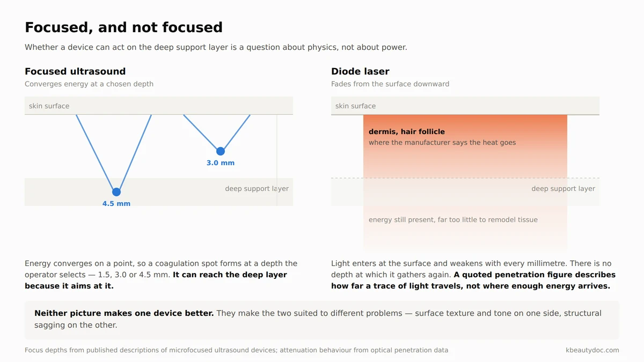Select the 'Focused, and not focused' title
Screen dimensions: 644x362
[x=123, y=27]
